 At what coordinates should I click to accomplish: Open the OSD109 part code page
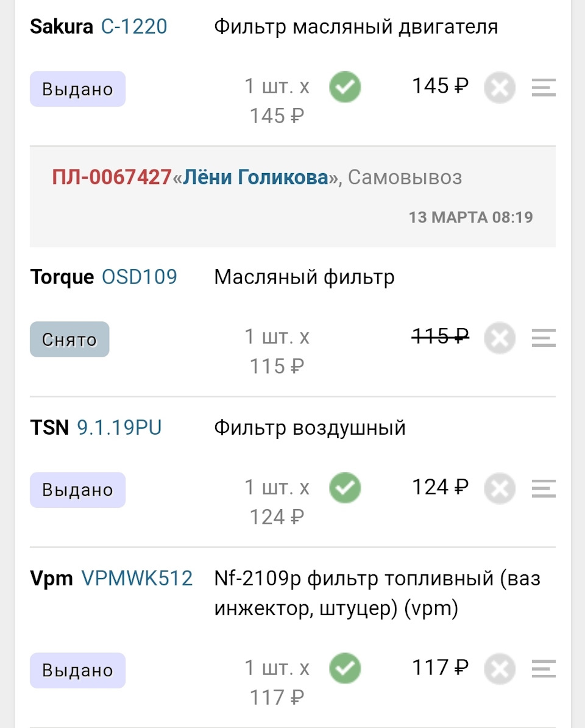pos(138,276)
